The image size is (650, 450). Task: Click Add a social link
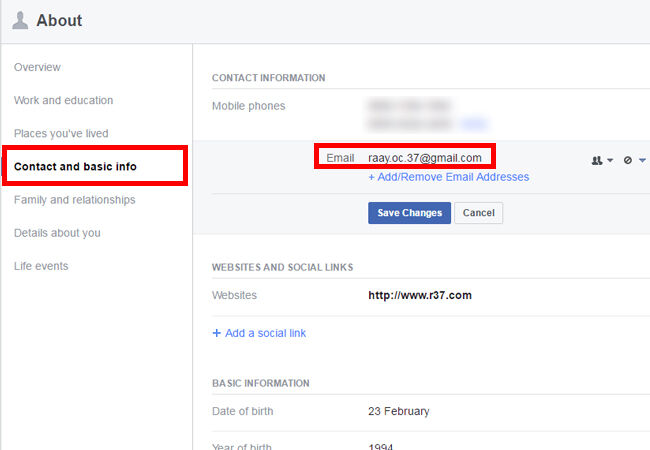tap(265, 333)
